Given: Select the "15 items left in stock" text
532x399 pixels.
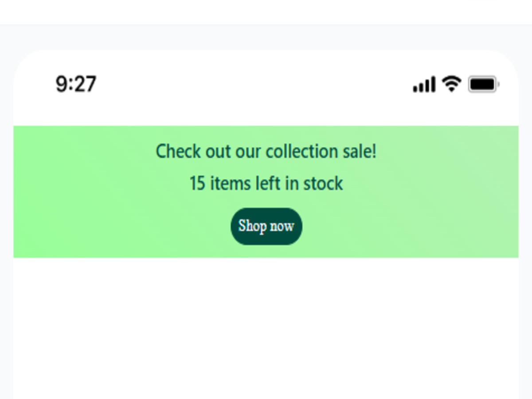Looking at the screenshot, I should (266, 184).
